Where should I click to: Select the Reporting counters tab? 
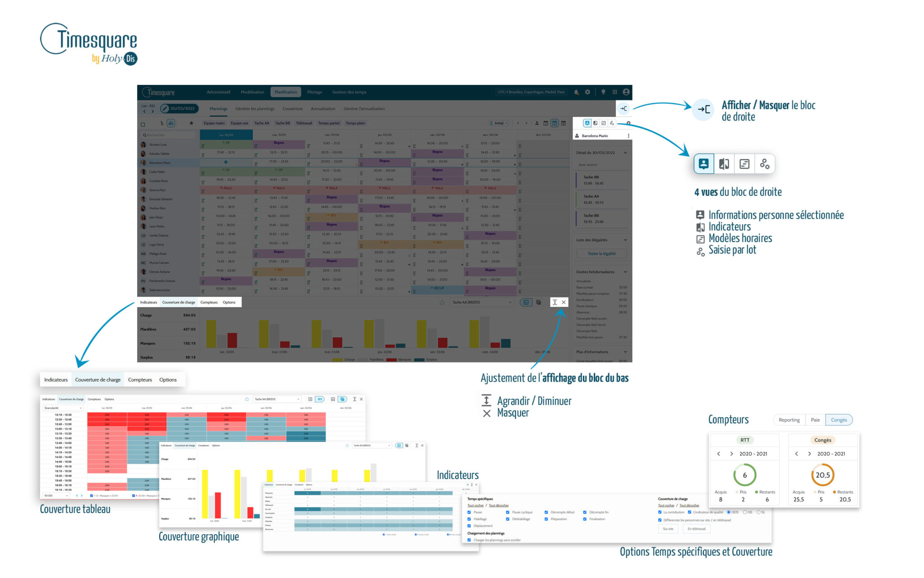coord(789,420)
